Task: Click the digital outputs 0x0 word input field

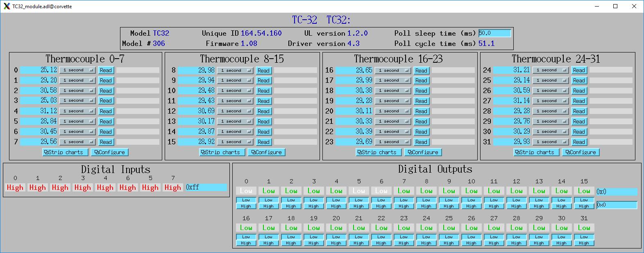Action: click(617, 205)
